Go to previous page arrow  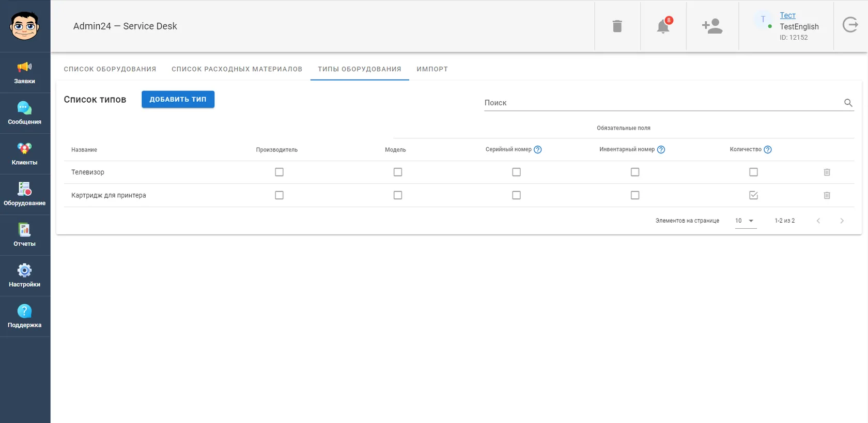(x=818, y=221)
